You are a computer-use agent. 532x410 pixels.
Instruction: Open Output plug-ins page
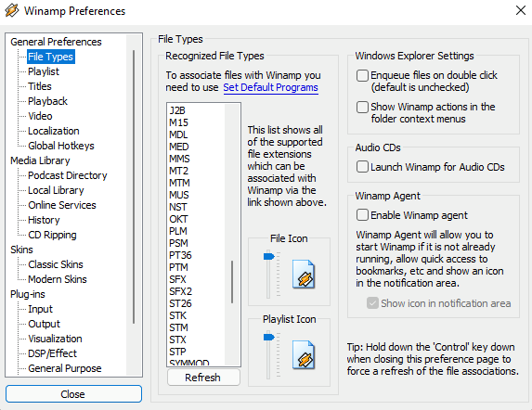point(45,324)
